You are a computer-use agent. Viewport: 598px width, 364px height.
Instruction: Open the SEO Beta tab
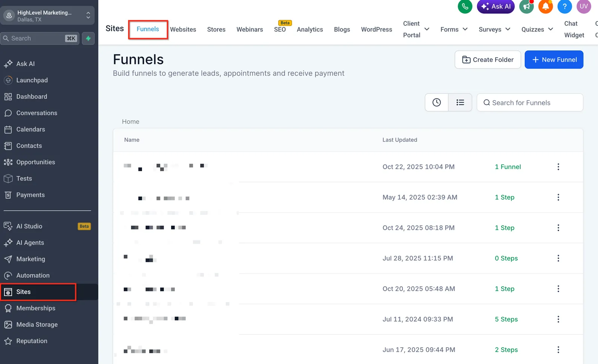[x=280, y=29]
